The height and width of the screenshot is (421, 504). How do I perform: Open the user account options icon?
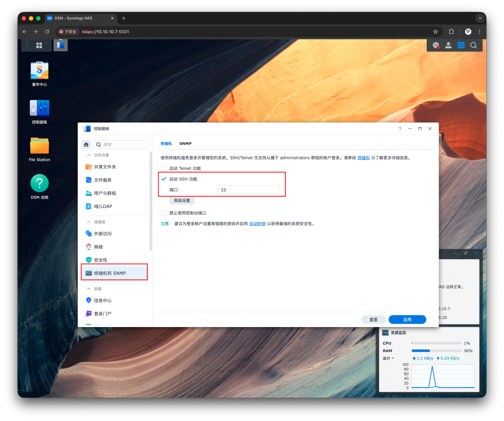tap(448, 45)
